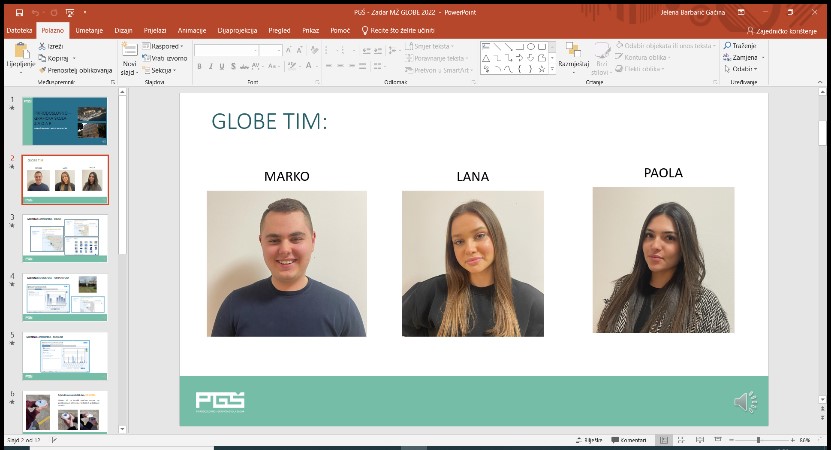Click the Save icon in the quick access toolbar
Image resolution: width=831 pixels, height=450 pixels.
pos(20,12)
